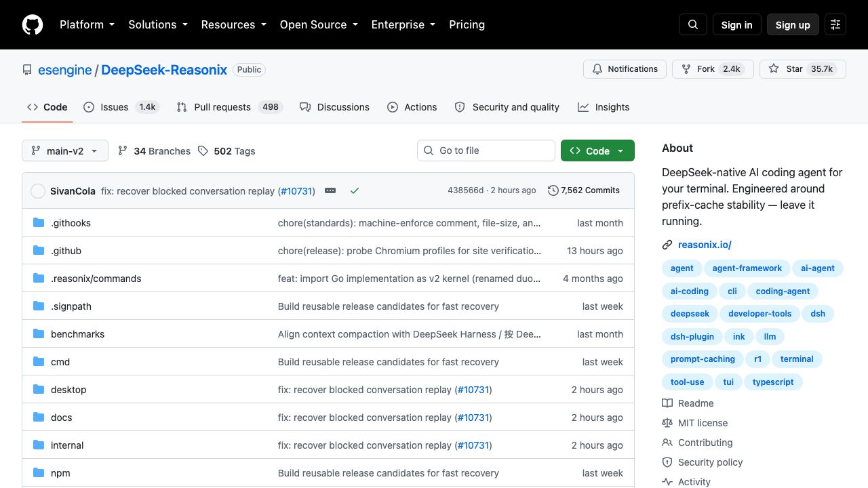Open the main-v2 branch selector
The width and height of the screenshot is (868, 488).
tap(65, 150)
